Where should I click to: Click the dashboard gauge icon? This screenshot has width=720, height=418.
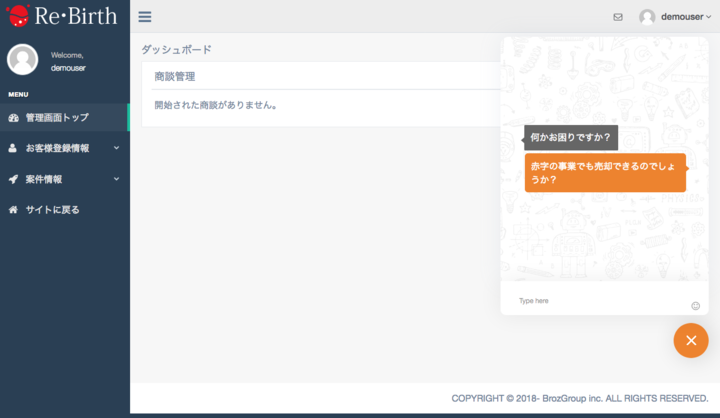pos(13,118)
